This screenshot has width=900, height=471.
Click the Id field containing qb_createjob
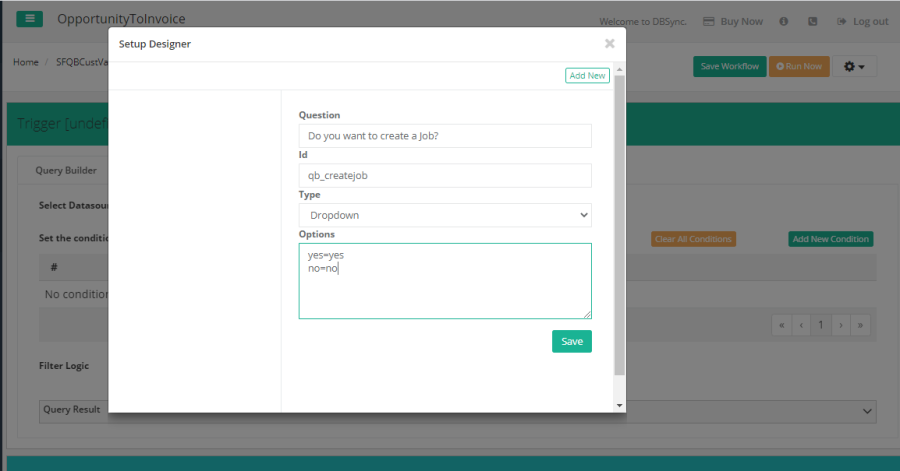coord(445,175)
